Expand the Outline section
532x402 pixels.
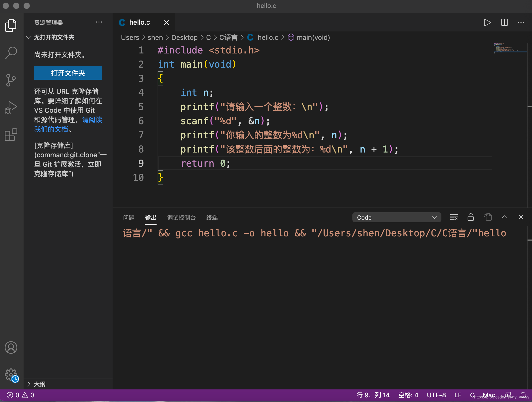point(29,384)
